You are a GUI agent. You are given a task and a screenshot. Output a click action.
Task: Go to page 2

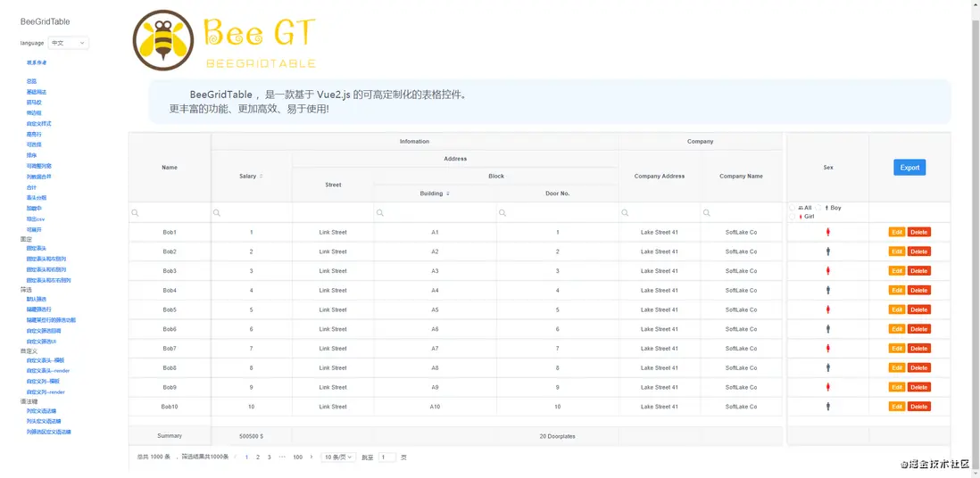(258, 457)
